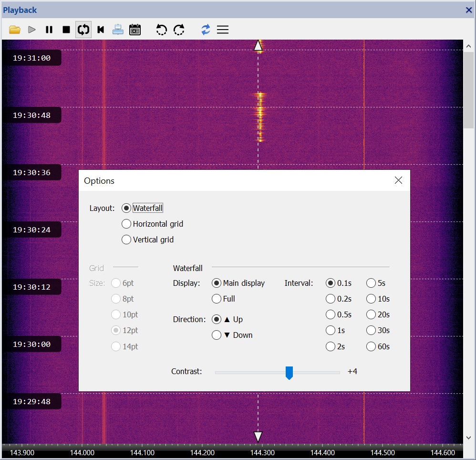This screenshot has width=476, height=460.
Task: Click the skip forward circular arrow
Action: click(179, 30)
